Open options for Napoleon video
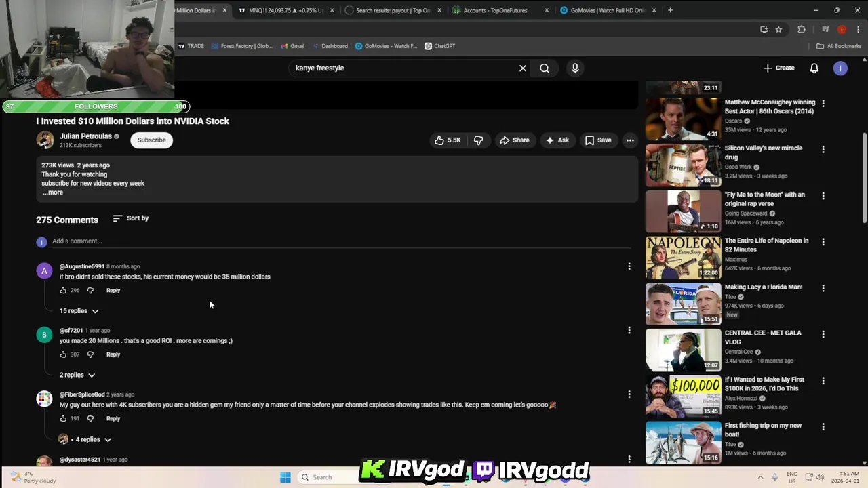Viewport: 868px width, 488px height. tap(823, 242)
